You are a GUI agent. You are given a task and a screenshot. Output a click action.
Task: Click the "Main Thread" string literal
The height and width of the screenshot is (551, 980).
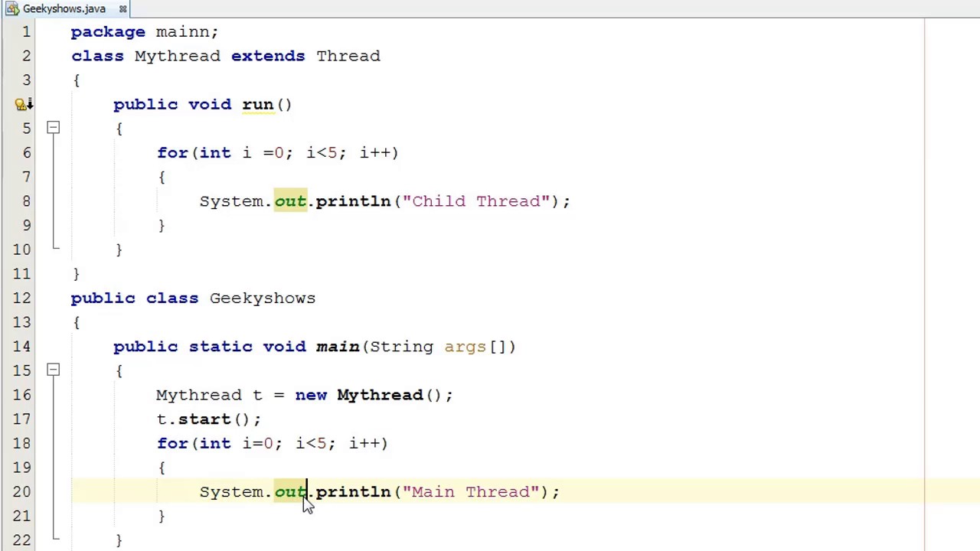471,492
